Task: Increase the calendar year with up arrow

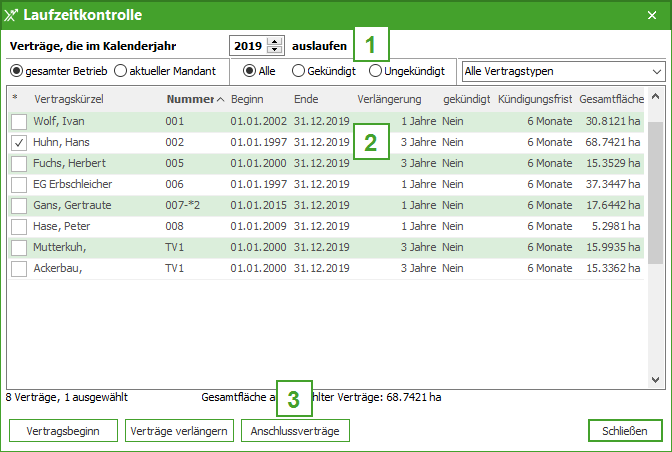Action: (274, 41)
